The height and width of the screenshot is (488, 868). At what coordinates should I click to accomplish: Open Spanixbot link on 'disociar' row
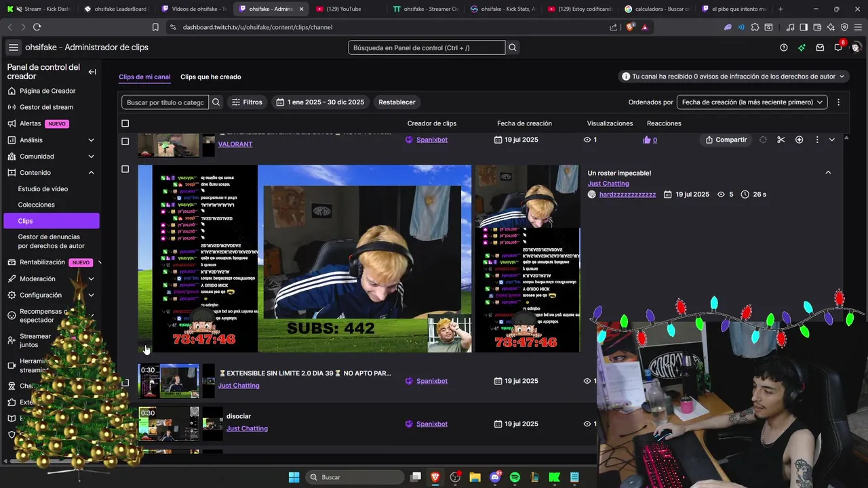432,424
